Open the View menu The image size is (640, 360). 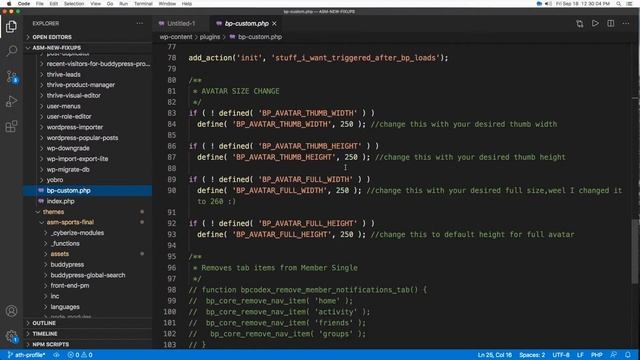click(96, 4)
